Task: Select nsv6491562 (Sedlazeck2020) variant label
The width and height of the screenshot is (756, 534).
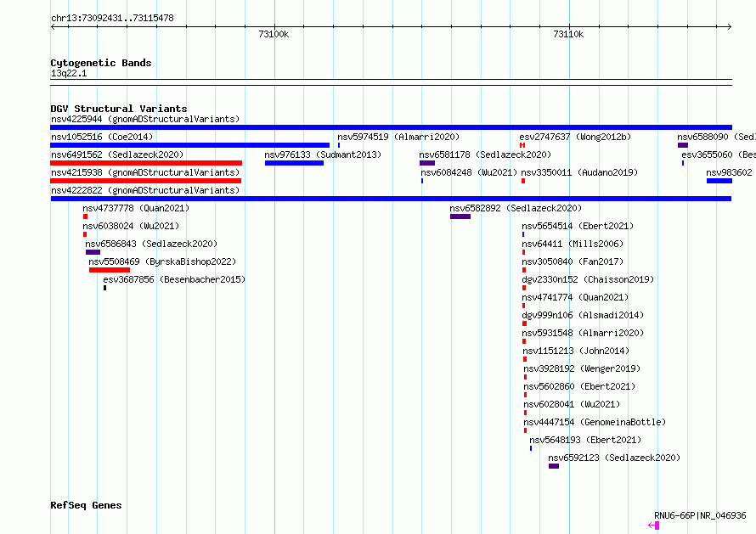Action: pos(117,155)
